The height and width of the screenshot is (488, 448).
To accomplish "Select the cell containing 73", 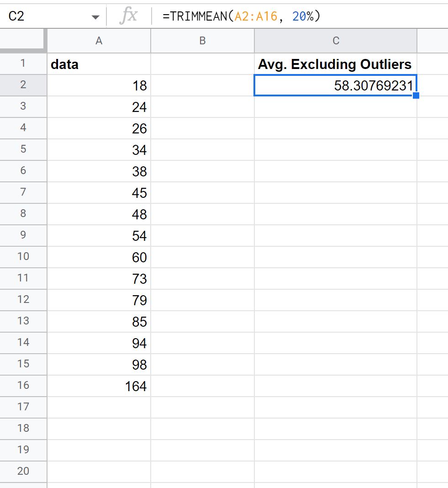I will point(99,279).
